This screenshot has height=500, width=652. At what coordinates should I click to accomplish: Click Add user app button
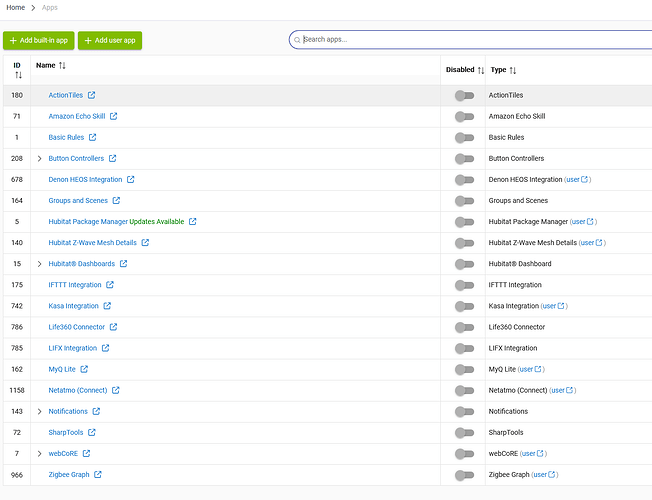pos(110,40)
